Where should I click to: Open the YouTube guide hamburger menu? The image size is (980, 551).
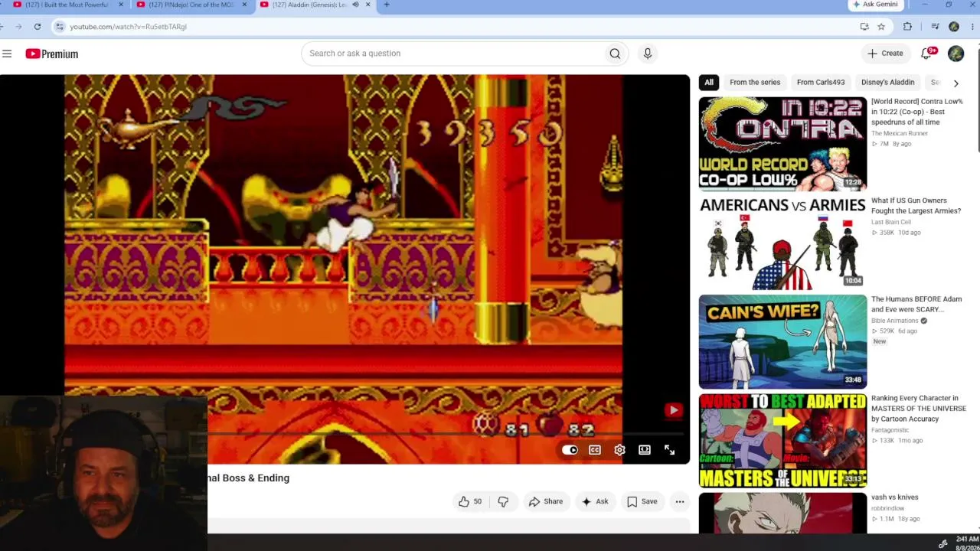click(x=7, y=54)
